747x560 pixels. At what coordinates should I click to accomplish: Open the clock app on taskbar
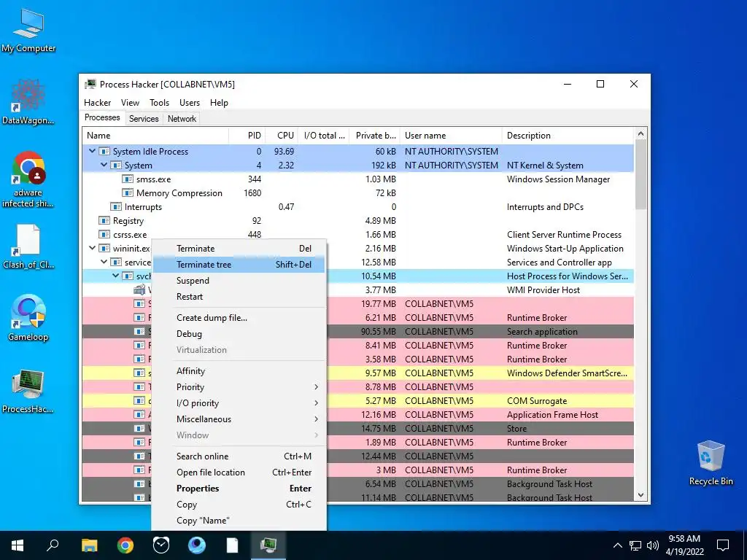[x=161, y=545]
